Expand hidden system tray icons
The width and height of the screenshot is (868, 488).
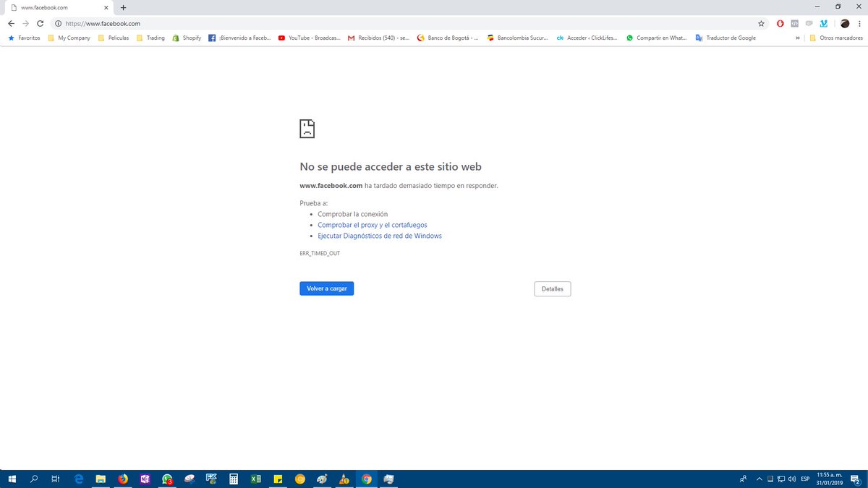coord(759,479)
